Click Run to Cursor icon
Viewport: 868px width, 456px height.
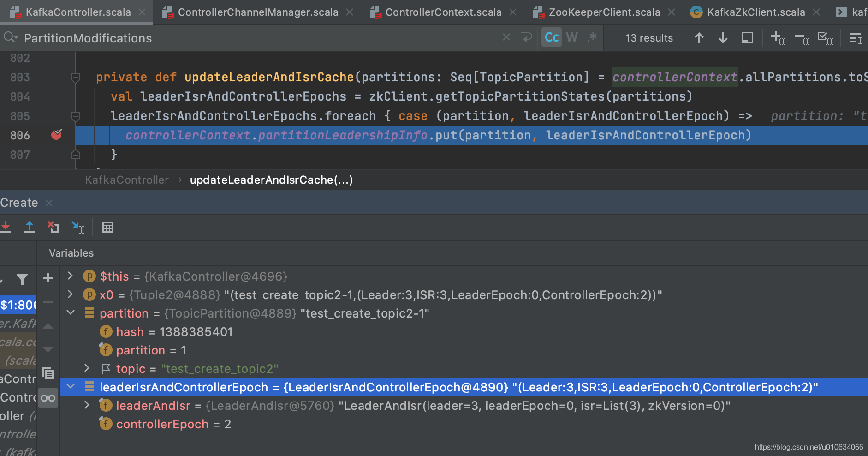click(x=77, y=227)
